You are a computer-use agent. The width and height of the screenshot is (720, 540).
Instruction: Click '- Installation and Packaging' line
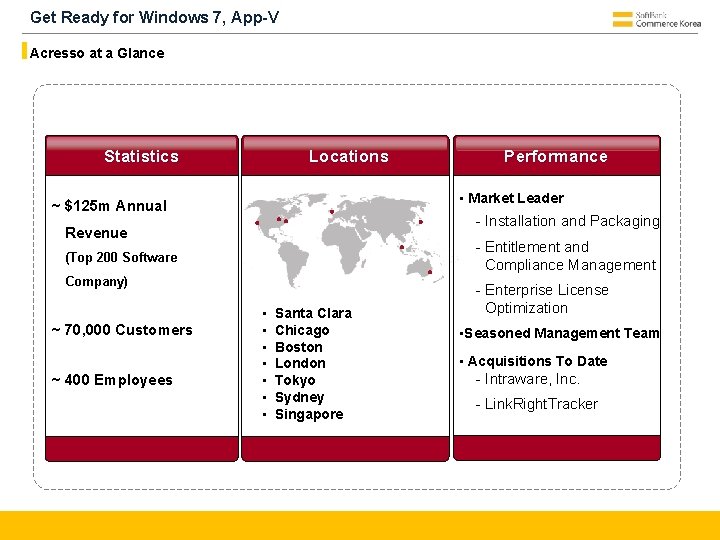(x=568, y=221)
